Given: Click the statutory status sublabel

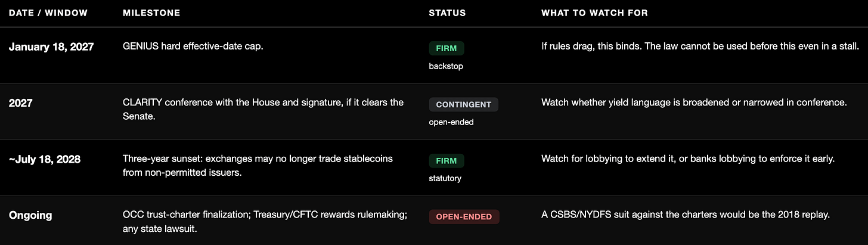Looking at the screenshot, I should (445, 178).
